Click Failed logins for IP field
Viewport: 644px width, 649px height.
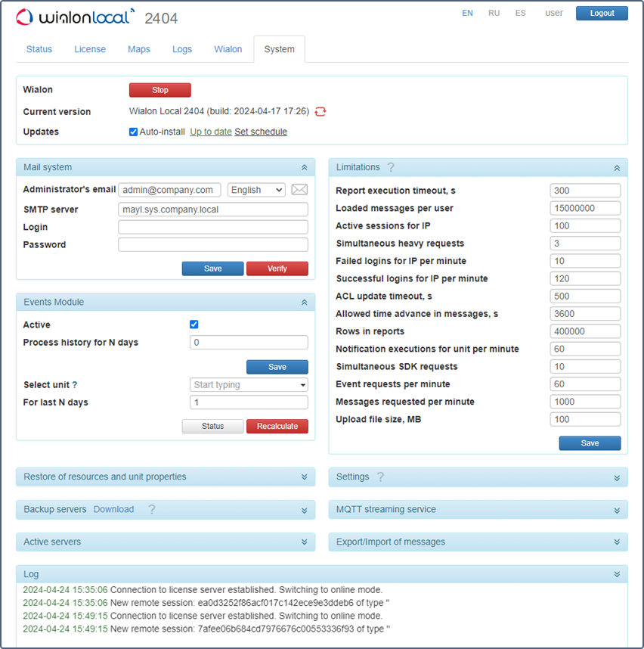585,261
